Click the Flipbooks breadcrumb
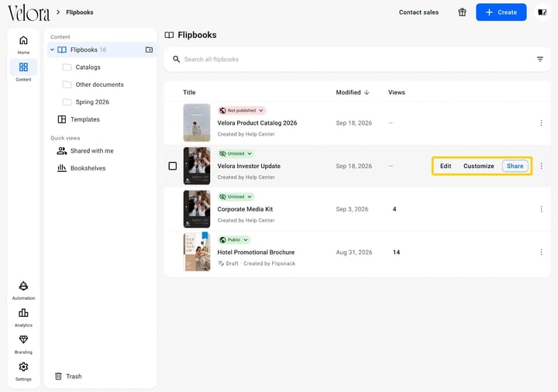The width and height of the screenshot is (558, 392). click(80, 12)
